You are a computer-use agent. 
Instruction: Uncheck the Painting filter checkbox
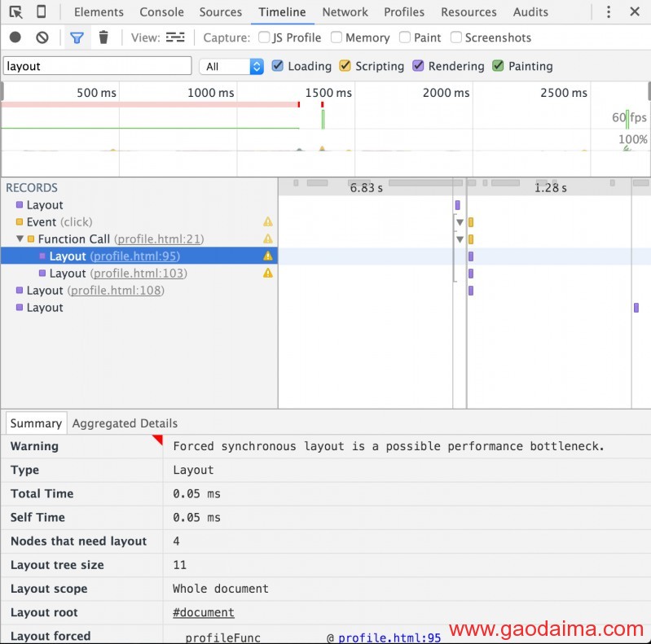click(498, 66)
